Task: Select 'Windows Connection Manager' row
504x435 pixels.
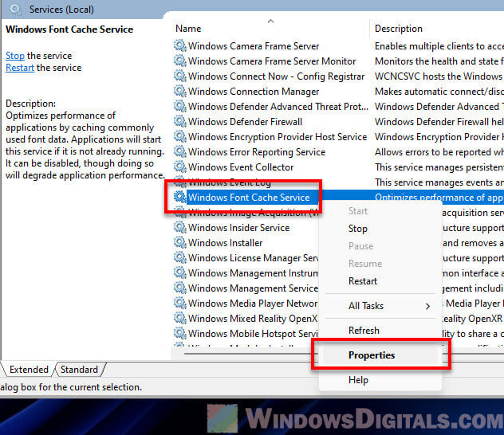Action: click(x=254, y=91)
